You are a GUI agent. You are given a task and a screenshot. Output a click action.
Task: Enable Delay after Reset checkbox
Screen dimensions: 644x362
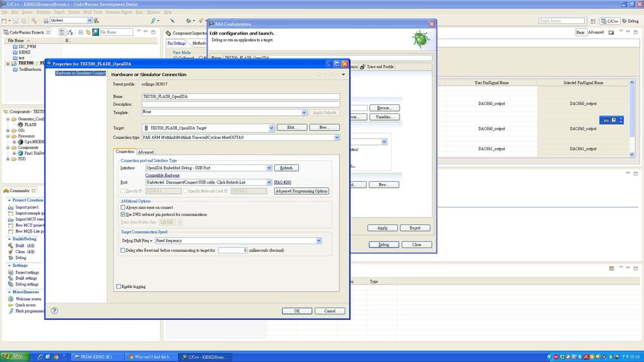coord(122,250)
